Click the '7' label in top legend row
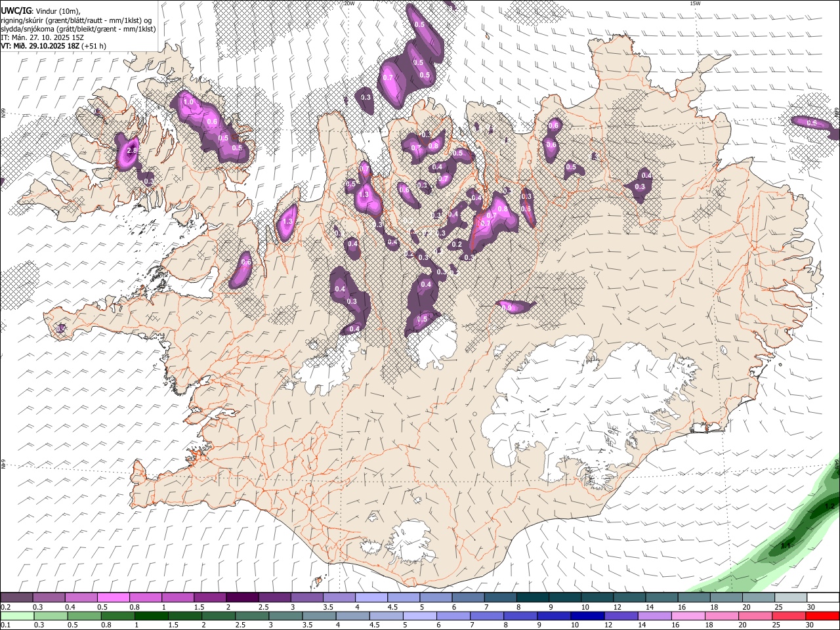 487,607
